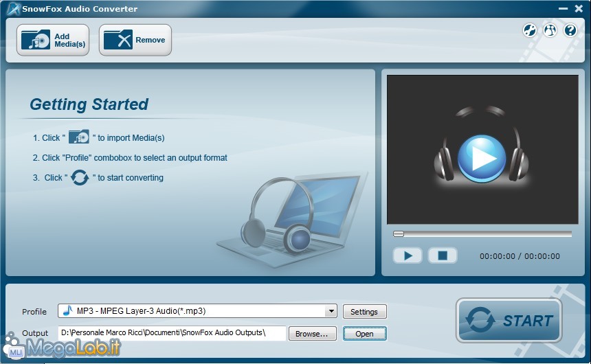Viewport: 591px width, 364px height.
Task: Click the convert arrows icon in step 3
Action: [80, 177]
